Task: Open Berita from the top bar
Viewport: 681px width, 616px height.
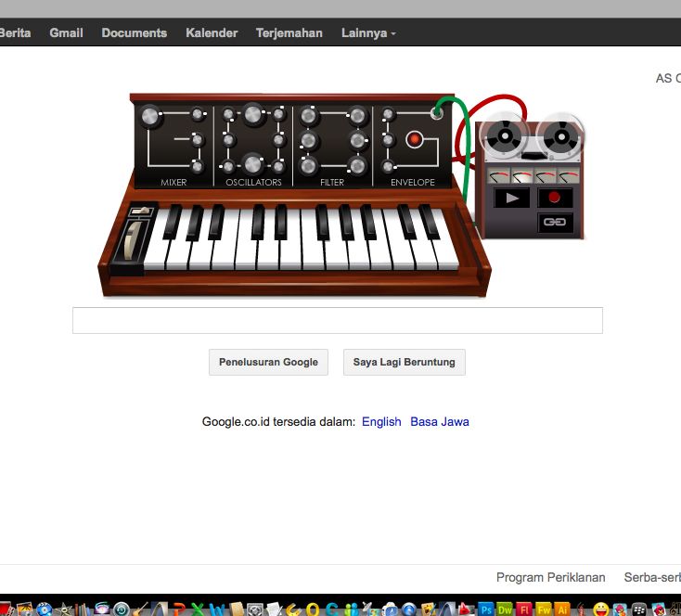Action: click(x=16, y=33)
